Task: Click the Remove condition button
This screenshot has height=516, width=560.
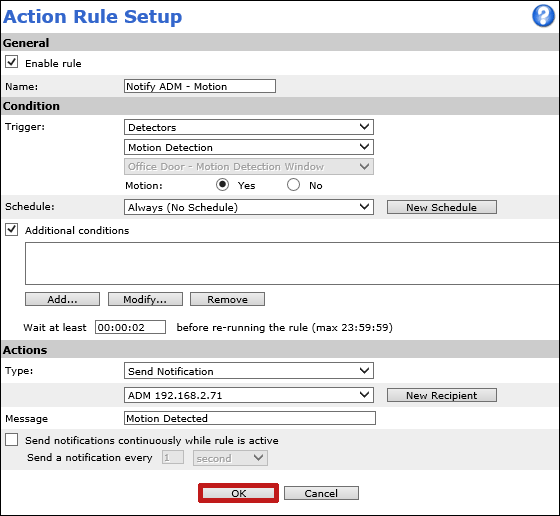Action: 228,299
